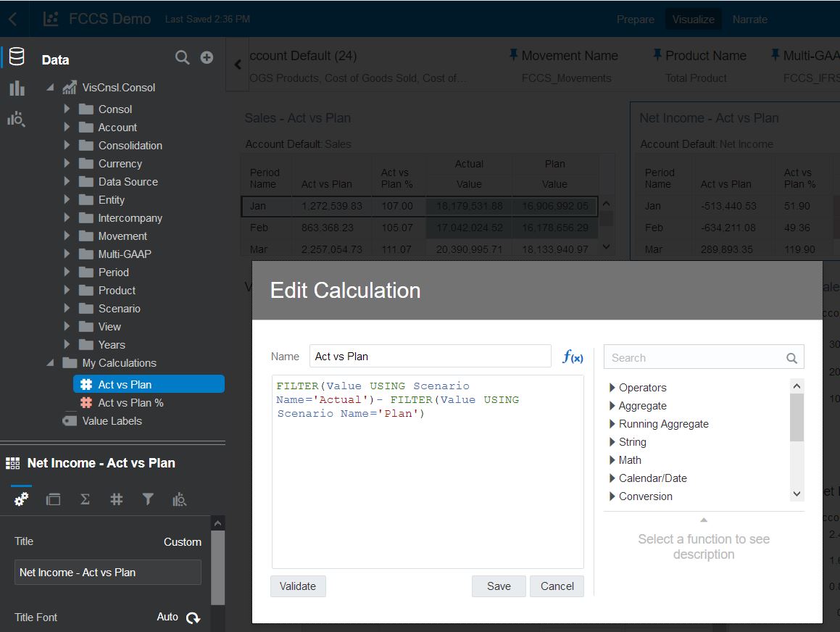Image resolution: width=840 pixels, height=632 pixels.
Task: Expand the Operators function category
Action: [611, 387]
